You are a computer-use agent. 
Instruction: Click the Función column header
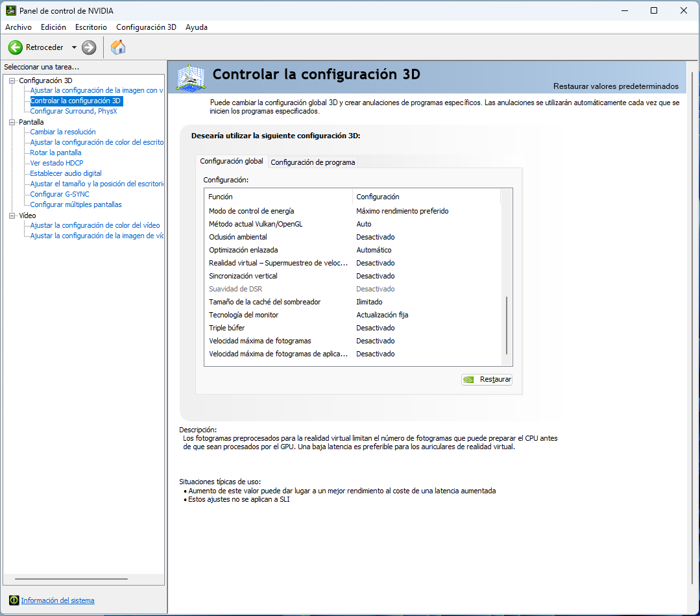click(x=278, y=197)
